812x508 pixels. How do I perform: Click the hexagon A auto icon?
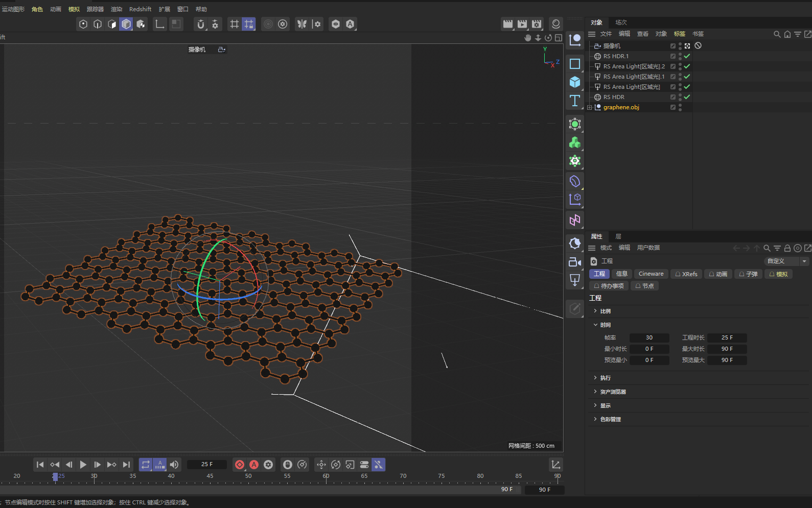click(350, 24)
